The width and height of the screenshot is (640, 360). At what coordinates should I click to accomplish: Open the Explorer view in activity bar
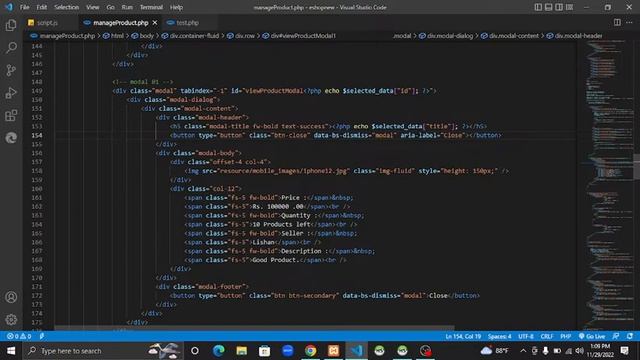point(11,25)
